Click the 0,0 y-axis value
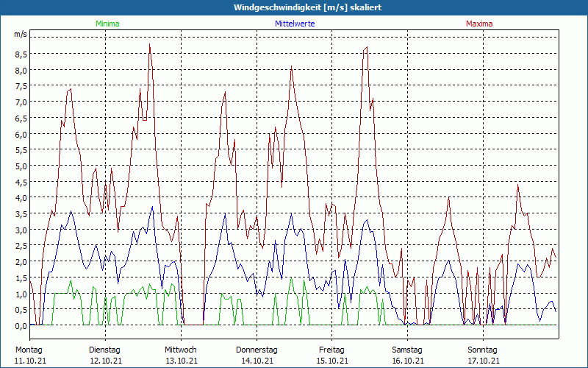Viewport: 588px width, 368px height. pyautogui.click(x=21, y=325)
